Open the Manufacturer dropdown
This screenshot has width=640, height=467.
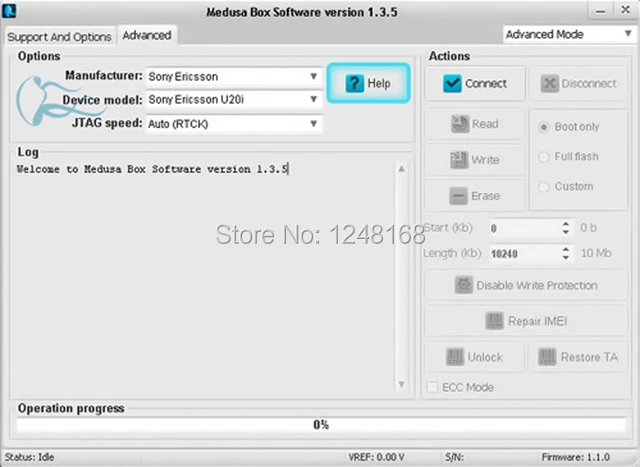pyautogui.click(x=234, y=77)
